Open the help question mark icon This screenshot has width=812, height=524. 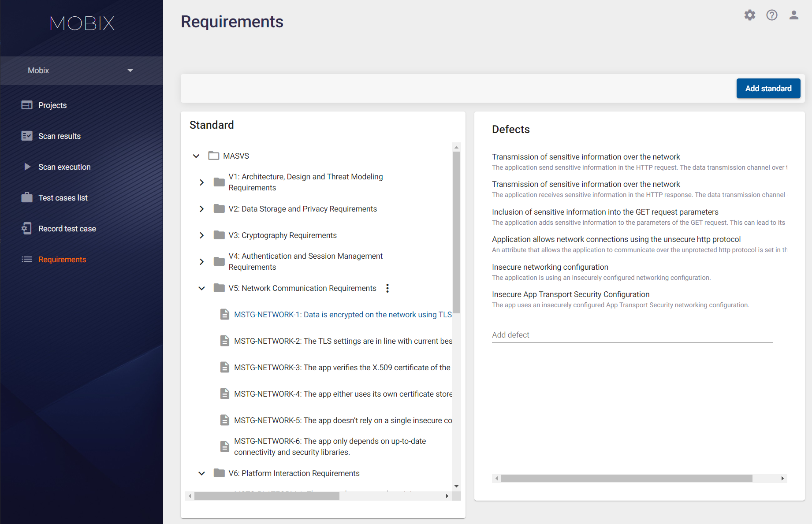coord(772,15)
